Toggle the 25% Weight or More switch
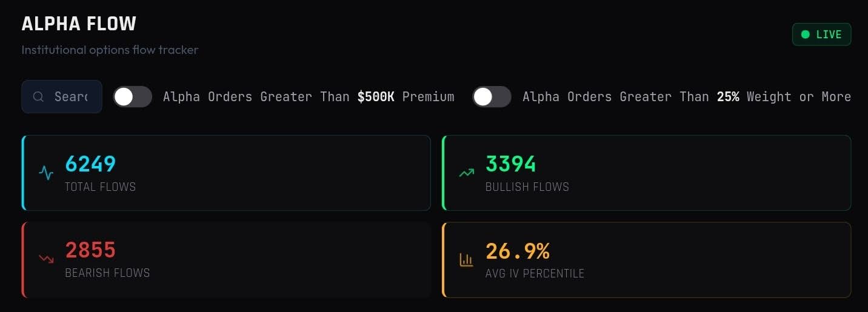This screenshot has width=868, height=312. [x=492, y=97]
